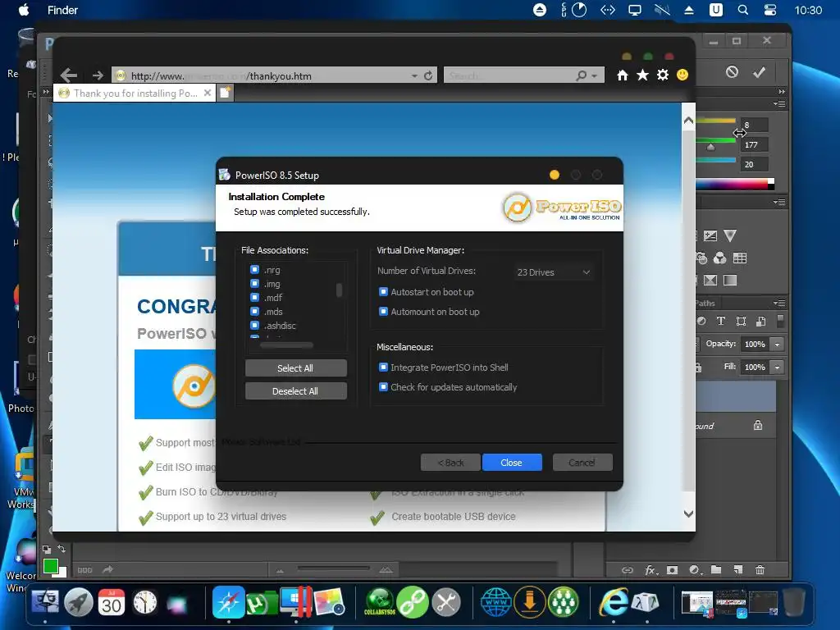Image resolution: width=840 pixels, height=630 pixels.
Task: Switch to 'Thank you for installing Po...' tab
Action: [135, 94]
